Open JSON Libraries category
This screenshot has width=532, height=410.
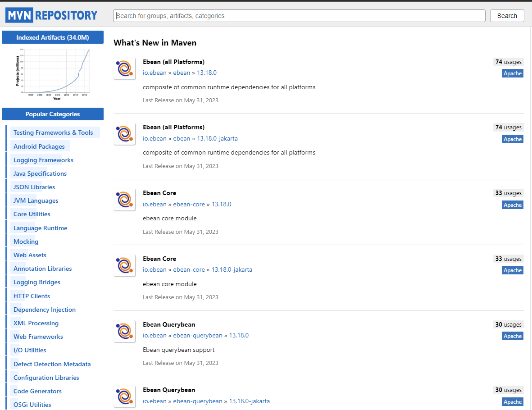tap(34, 187)
